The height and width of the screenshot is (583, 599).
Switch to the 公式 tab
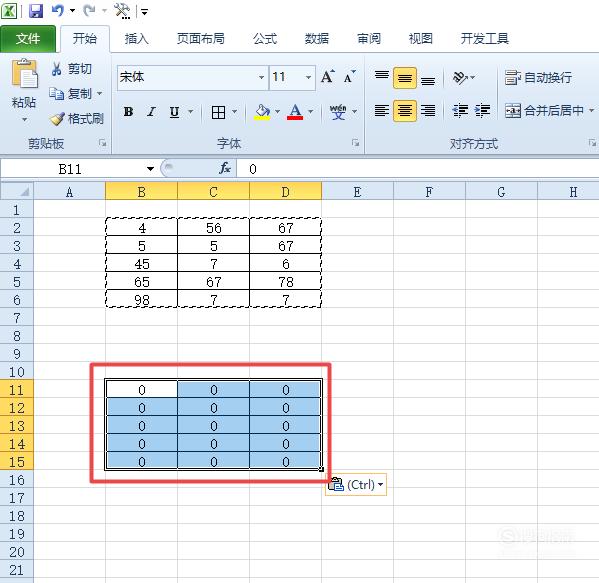[264, 39]
